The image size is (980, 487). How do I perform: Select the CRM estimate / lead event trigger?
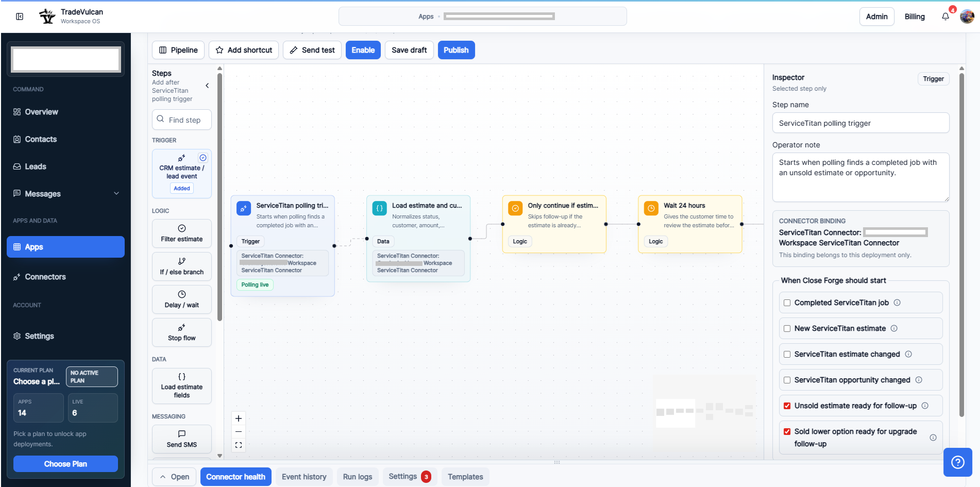point(182,174)
